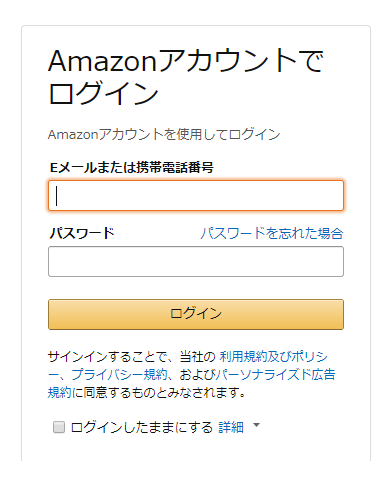The width and height of the screenshot is (390, 480).
Task: Click into the パスワード input box
Action: click(196, 262)
